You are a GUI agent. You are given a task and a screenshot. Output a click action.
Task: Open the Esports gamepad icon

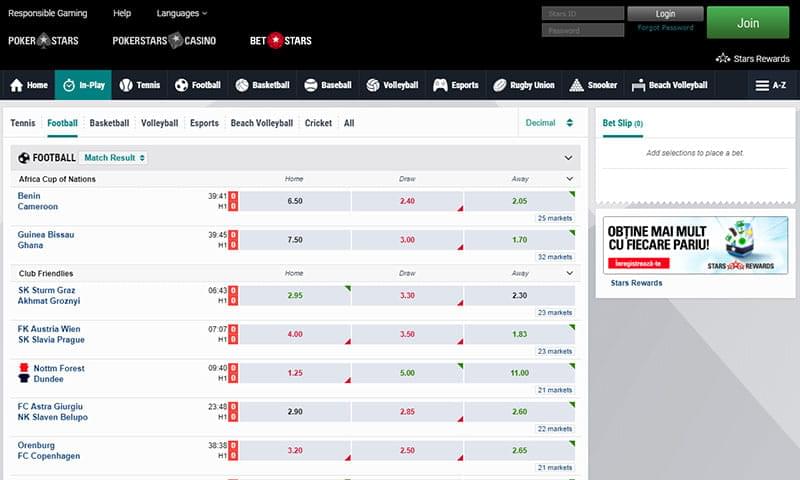tap(440, 85)
